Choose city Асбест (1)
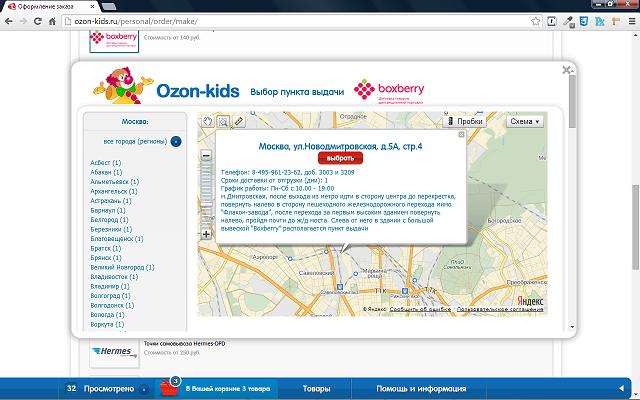Screen dimensions: 640x400 [x=106, y=162]
